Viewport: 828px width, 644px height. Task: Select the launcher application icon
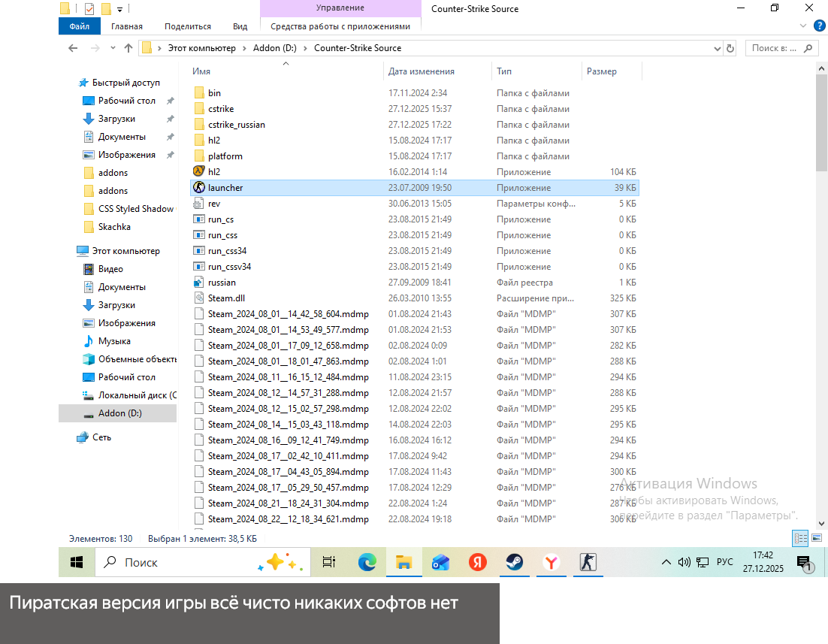pos(198,188)
